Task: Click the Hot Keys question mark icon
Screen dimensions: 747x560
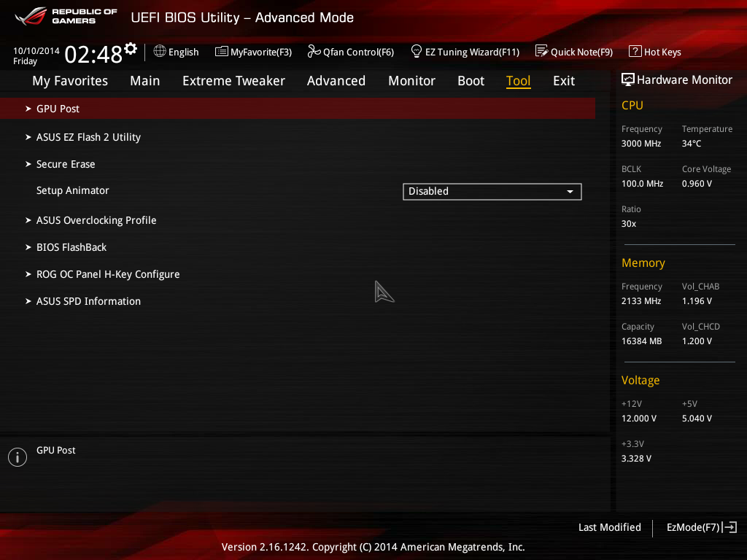Action: pos(635,51)
